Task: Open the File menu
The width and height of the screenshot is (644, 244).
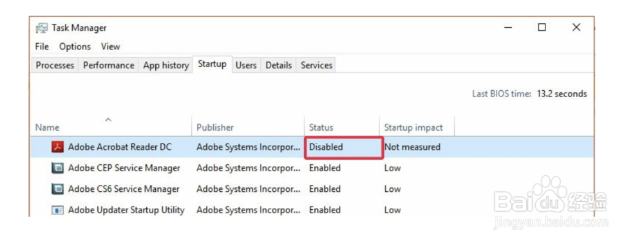Action: [42, 46]
